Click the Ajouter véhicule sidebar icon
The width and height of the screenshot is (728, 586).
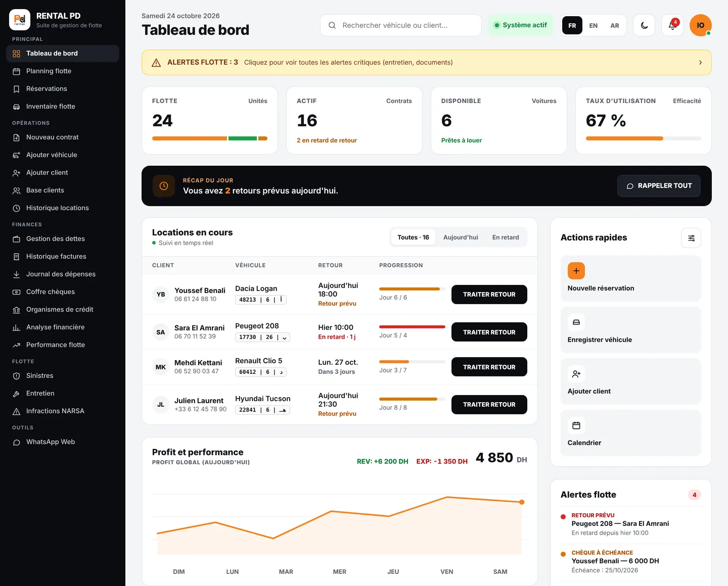16,155
